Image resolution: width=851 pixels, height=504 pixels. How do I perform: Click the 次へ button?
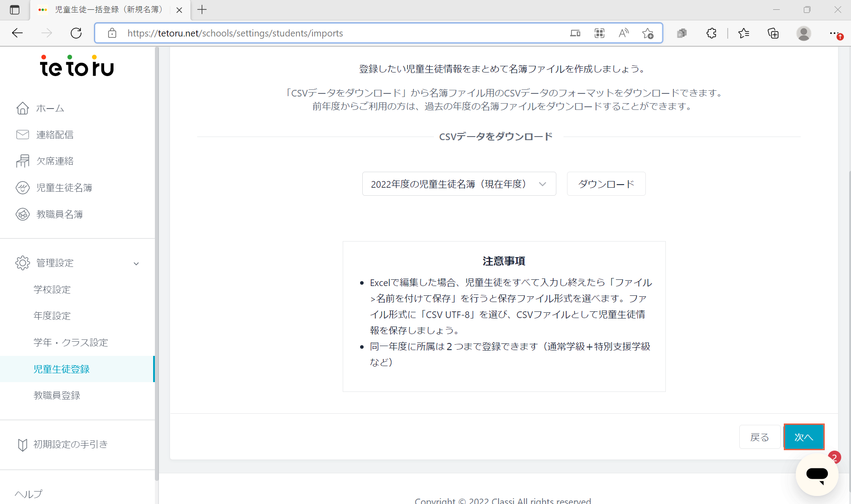pos(804,437)
